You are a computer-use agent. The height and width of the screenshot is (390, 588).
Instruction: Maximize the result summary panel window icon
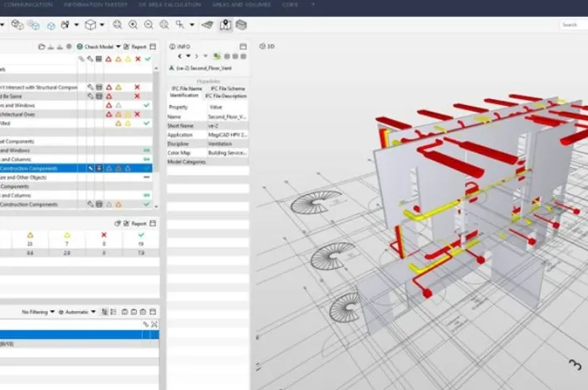pyautogui.click(x=153, y=224)
